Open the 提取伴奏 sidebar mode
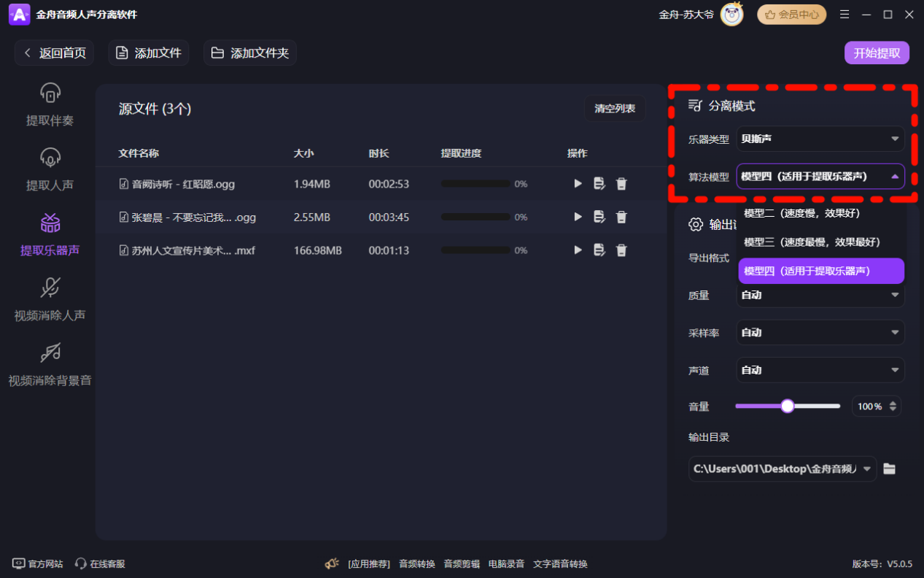Image resolution: width=924 pixels, height=578 pixels. [50, 105]
